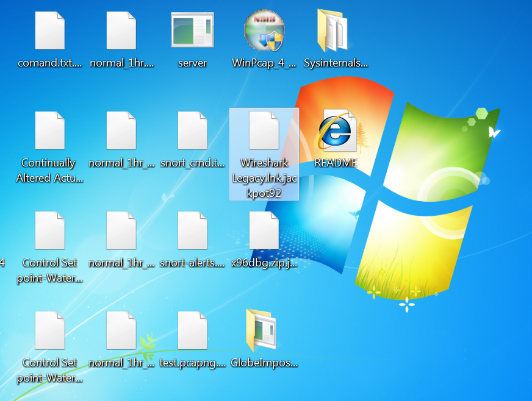Select Control Set point-Water file below Continually Altered

(x=49, y=230)
